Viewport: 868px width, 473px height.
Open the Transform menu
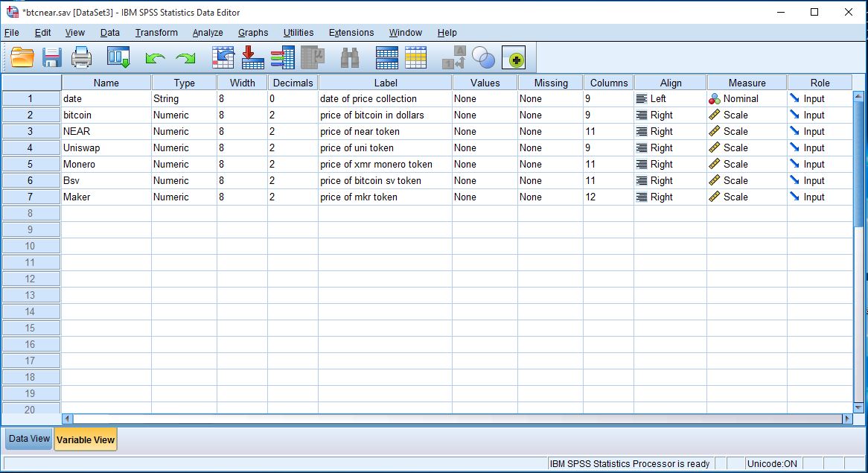[x=156, y=33]
